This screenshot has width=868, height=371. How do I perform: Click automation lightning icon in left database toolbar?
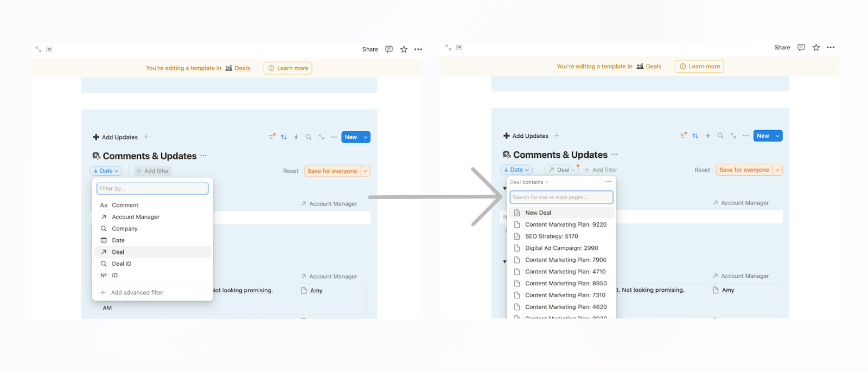coord(296,137)
